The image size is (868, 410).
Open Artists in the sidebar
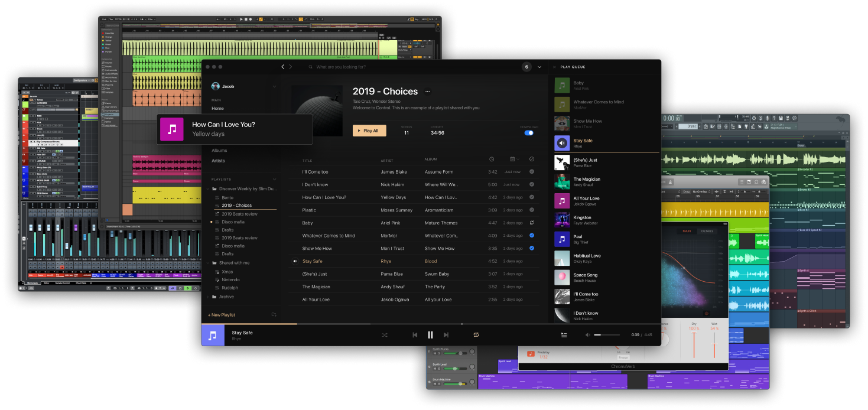point(218,161)
